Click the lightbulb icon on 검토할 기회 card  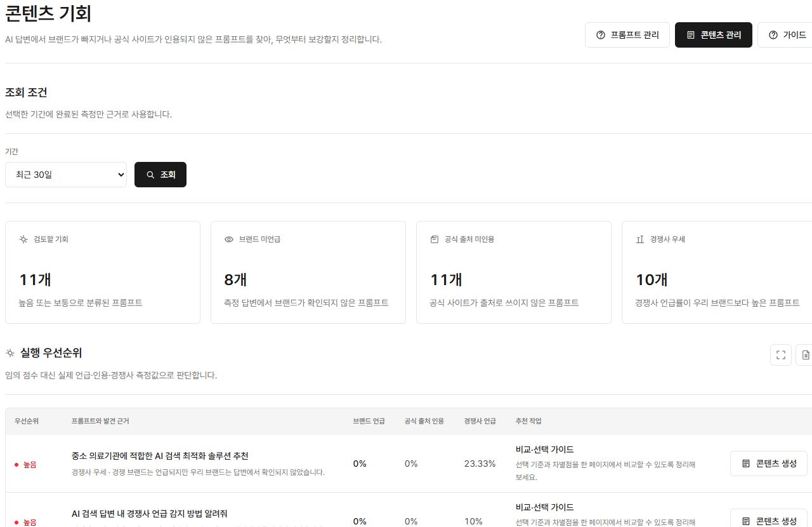click(x=23, y=239)
